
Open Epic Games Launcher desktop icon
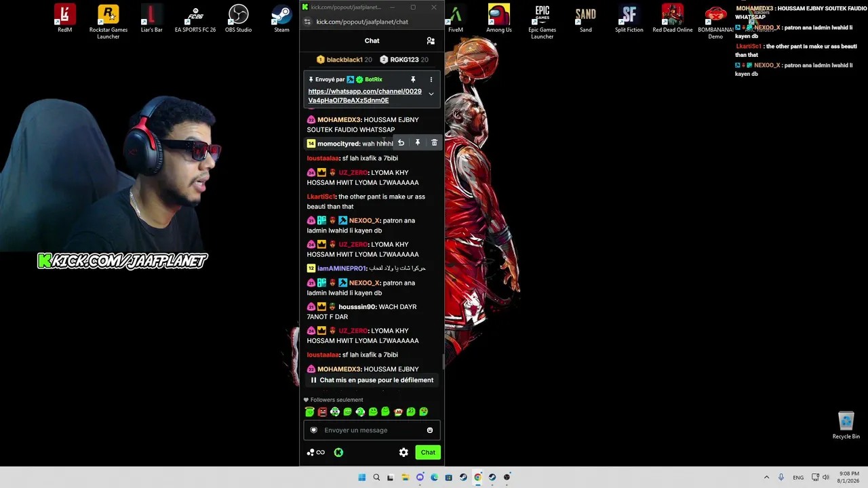[542, 22]
